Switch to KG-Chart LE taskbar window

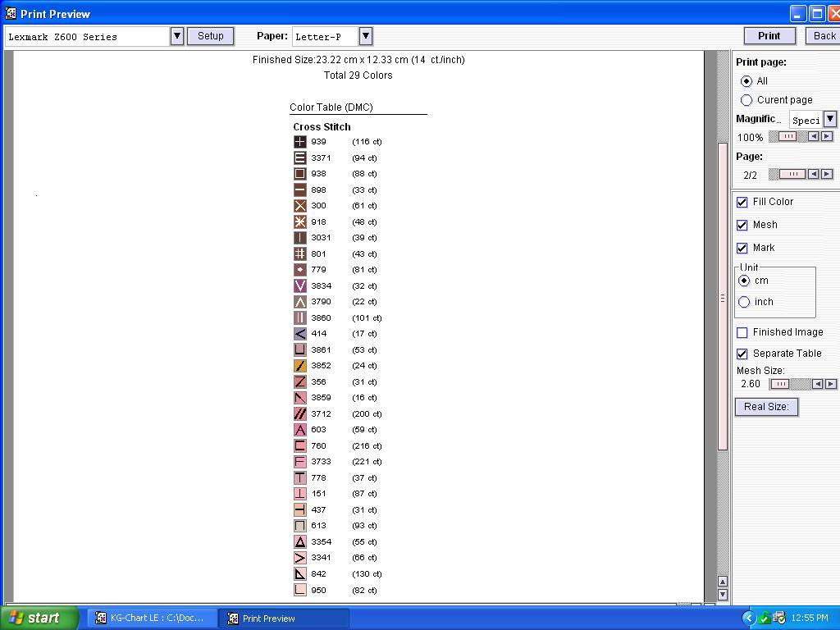click(152, 619)
